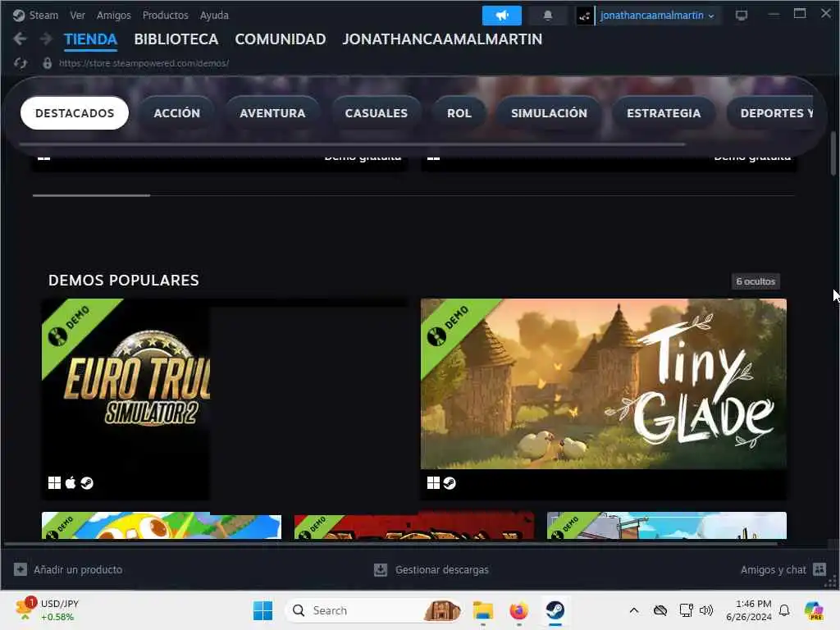
Task: Open the Ayuda menu
Action: click(214, 15)
